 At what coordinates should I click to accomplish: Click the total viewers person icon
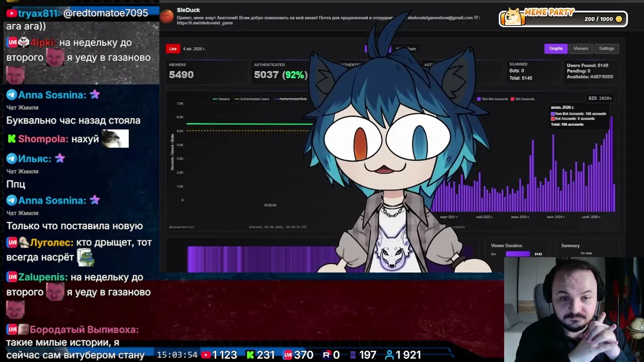click(389, 355)
